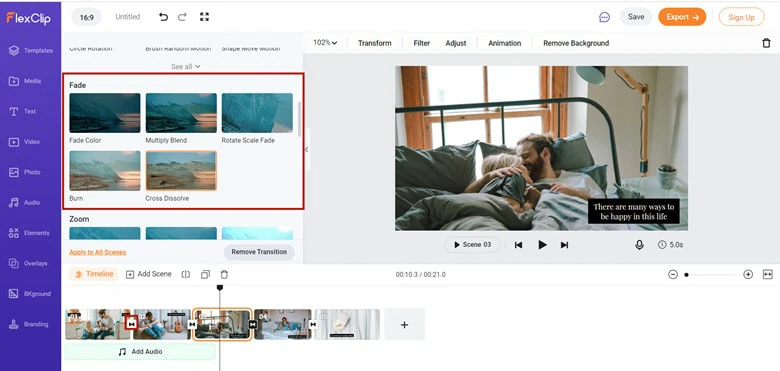This screenshot has width=780, height=371.
Task: Select scene 04 thumbnail in timeline
Action: [283, 324]
